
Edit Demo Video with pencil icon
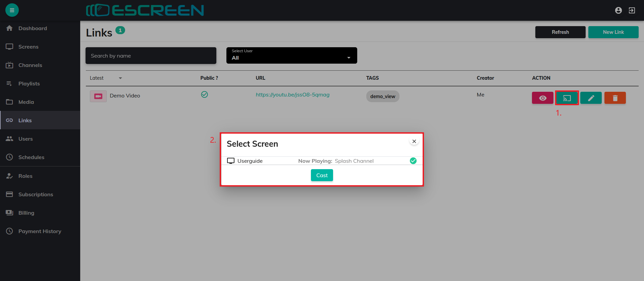tap(591, 98)
